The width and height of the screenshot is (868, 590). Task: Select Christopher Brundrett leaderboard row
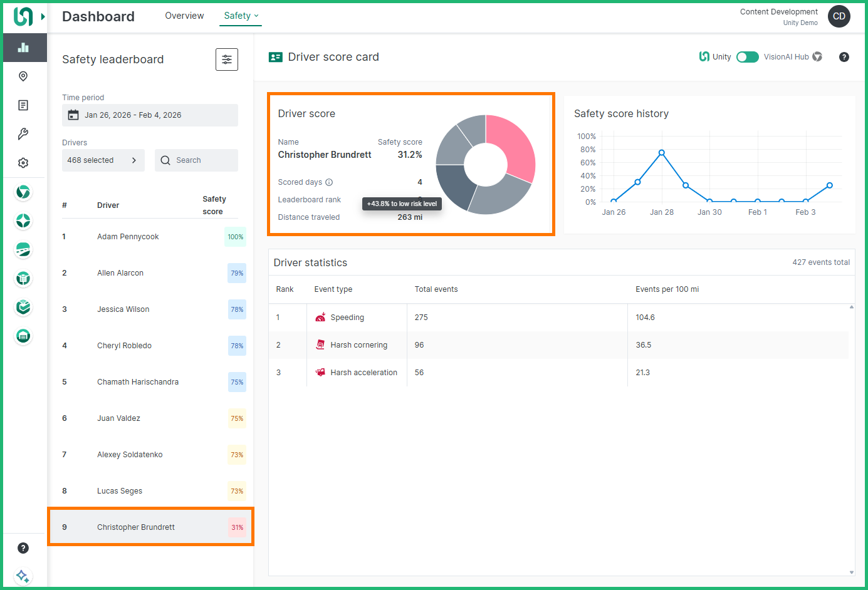point(136,527)
